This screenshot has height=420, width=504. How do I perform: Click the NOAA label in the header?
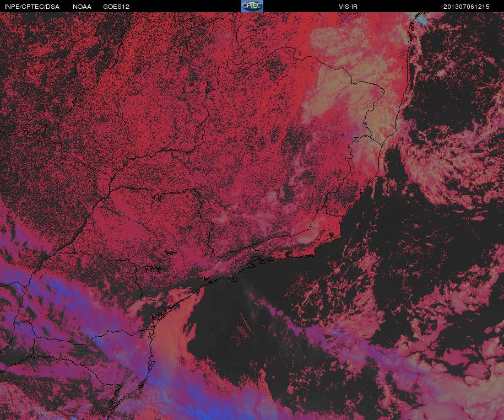(x=82, y=7)
